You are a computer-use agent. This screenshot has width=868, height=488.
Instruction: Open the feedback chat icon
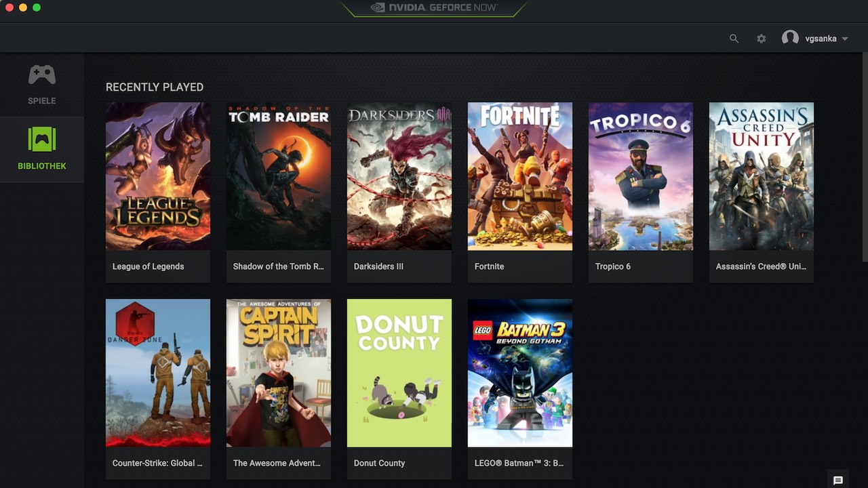838,481
